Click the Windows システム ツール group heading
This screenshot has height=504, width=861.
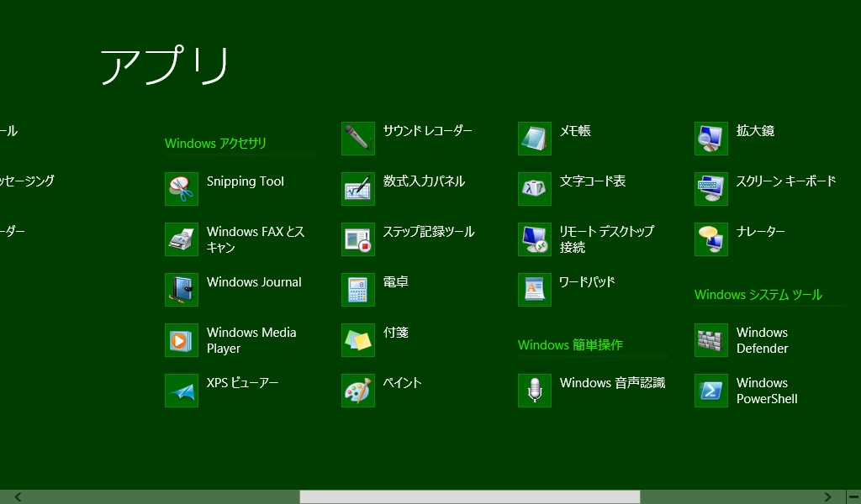point(758,295)
